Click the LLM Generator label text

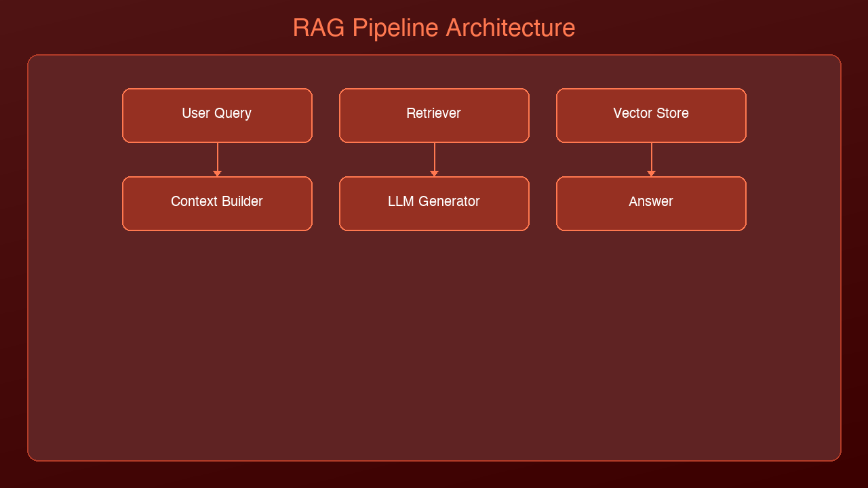point(433,201)
